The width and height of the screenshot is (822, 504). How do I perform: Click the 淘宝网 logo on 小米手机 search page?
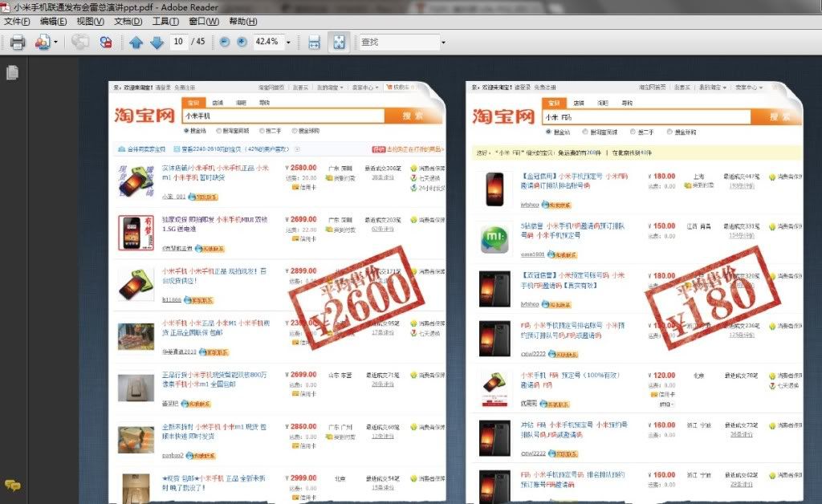(144, 115)
